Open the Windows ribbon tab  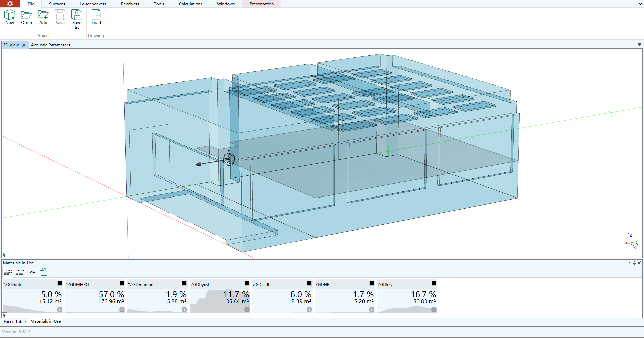point(226,4)
